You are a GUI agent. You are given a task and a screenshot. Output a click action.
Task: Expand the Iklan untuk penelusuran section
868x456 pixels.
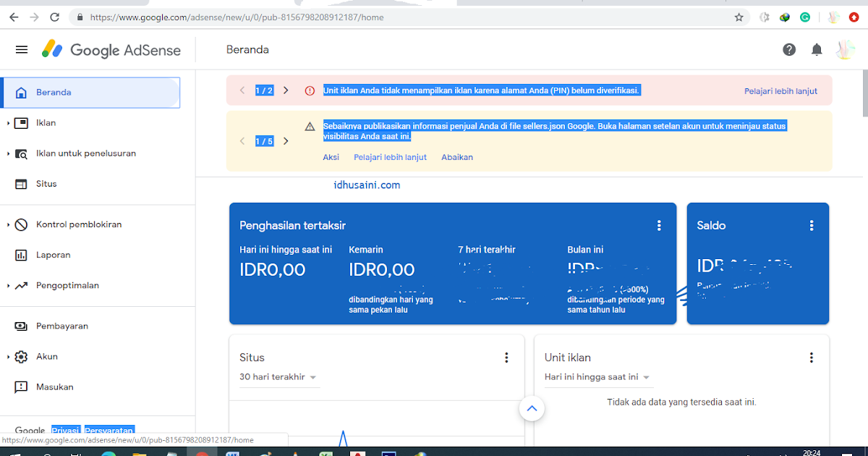[x=8, y=153]
